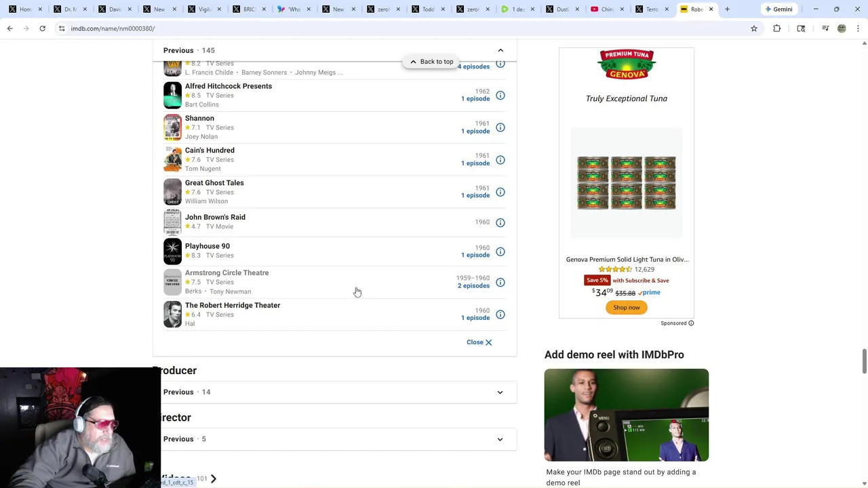This screenshot has height=488, width=868.
Task: Open Great Ghost Tales title link
Action: tap(214, 183)
